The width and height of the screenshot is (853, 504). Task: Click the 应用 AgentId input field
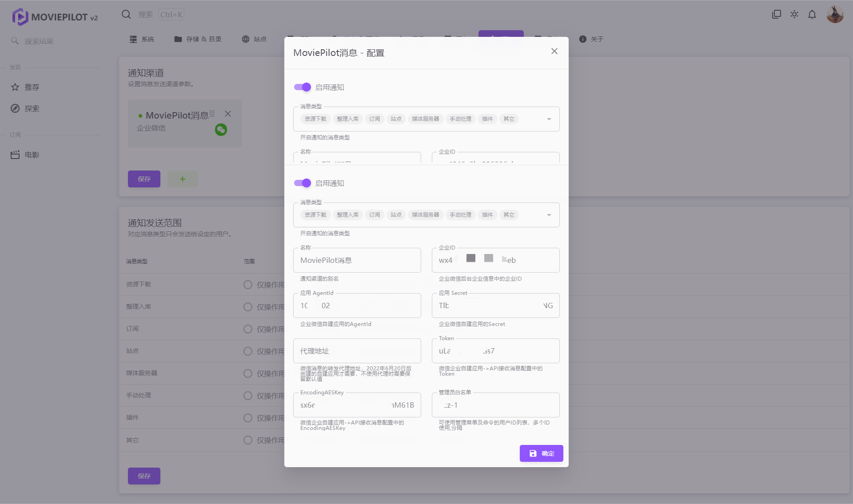click(357, 306)
